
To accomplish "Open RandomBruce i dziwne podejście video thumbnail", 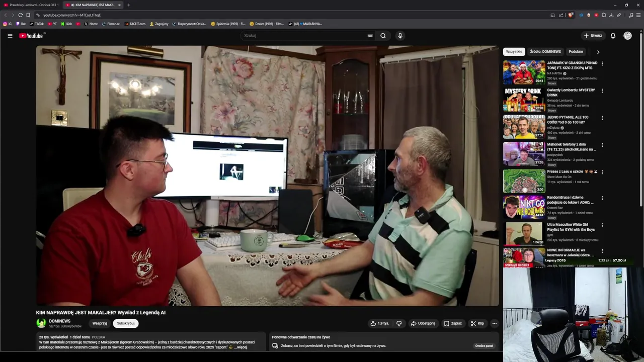I will click(x=524, y=207).
